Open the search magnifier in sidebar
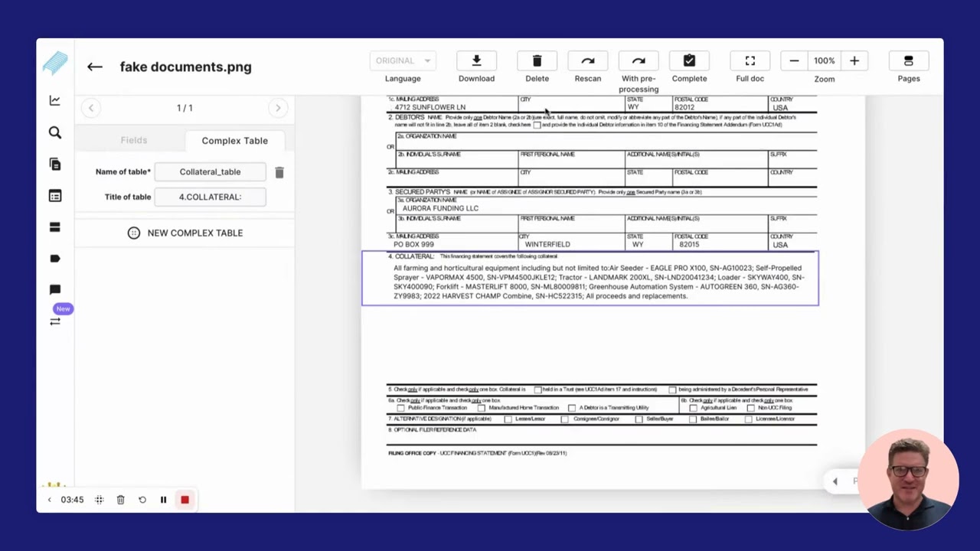Image resolution: width=980 pixels, height=551 pixels. pyautogui.click(x=55, y=133)
